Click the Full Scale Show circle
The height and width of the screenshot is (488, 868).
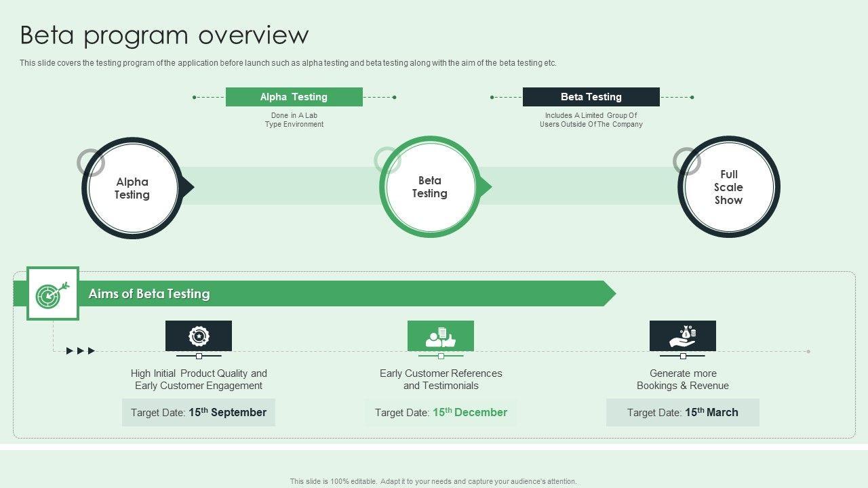[729, 187]
